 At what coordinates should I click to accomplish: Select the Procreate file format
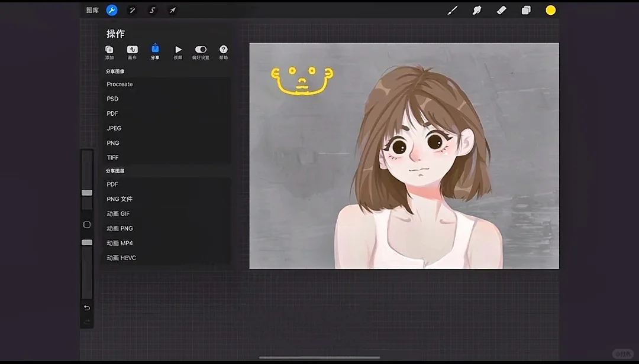120,84
